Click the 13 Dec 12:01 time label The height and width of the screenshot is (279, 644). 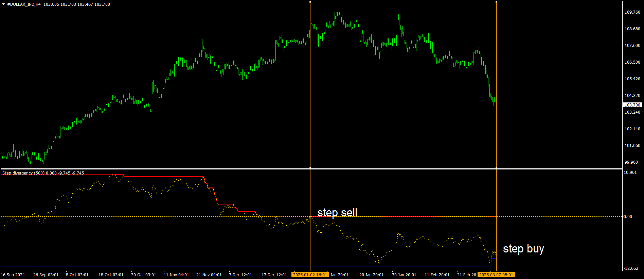click(x=274, y=275)
